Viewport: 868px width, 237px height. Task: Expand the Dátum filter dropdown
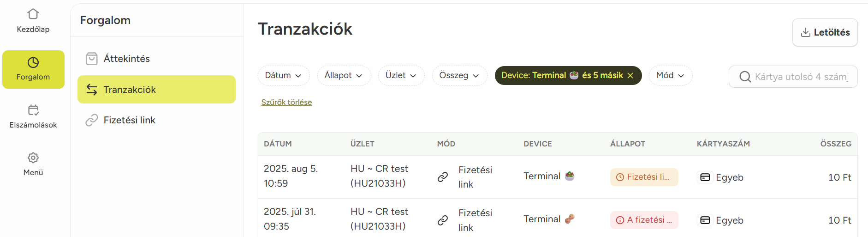click(283, 75)
